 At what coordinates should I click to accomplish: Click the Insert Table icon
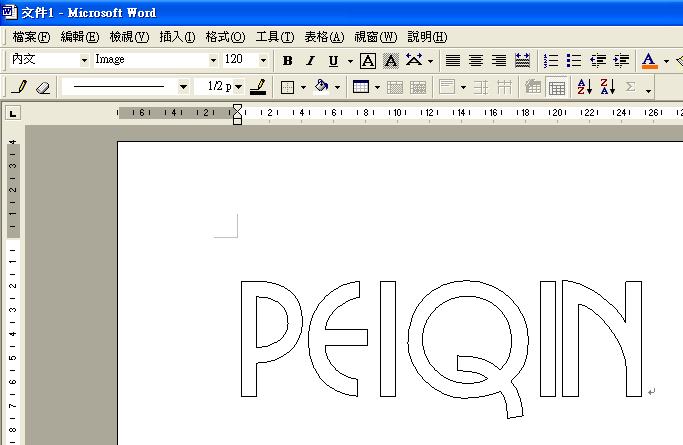click(361, 87)
